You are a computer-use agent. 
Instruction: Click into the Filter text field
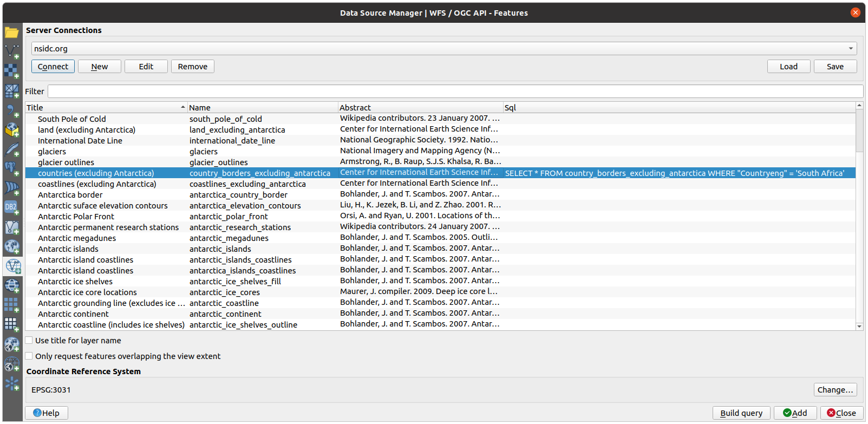click(x=455, y=92)
